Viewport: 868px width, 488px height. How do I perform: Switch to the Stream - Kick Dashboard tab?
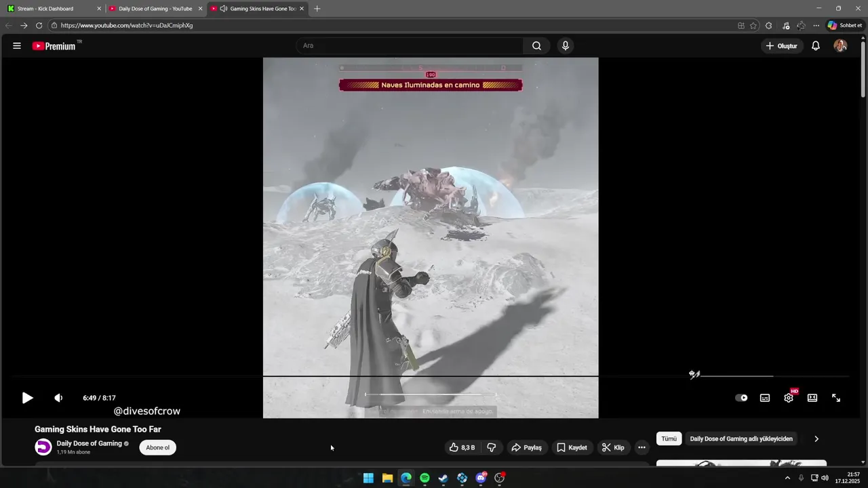click(x=53, y=9)
